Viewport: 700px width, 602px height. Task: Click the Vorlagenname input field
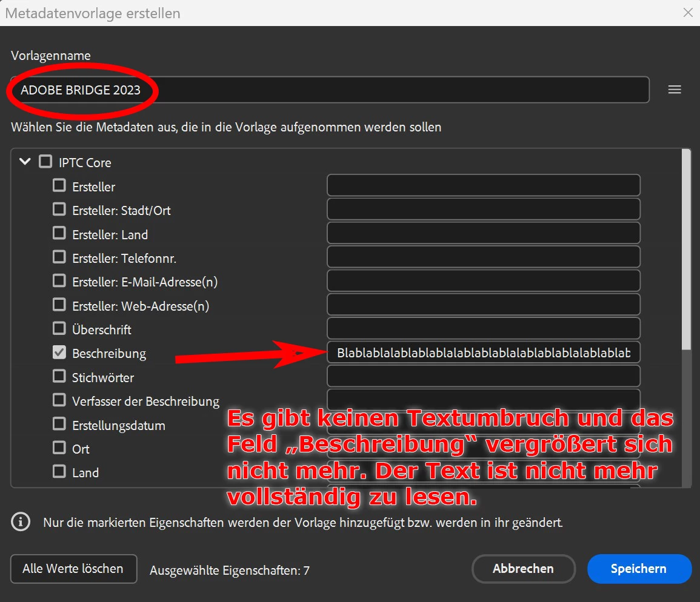point(330,90)
